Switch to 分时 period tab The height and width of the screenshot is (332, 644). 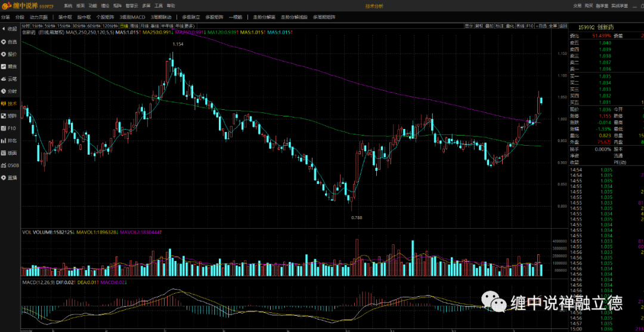tap(26, 26)
